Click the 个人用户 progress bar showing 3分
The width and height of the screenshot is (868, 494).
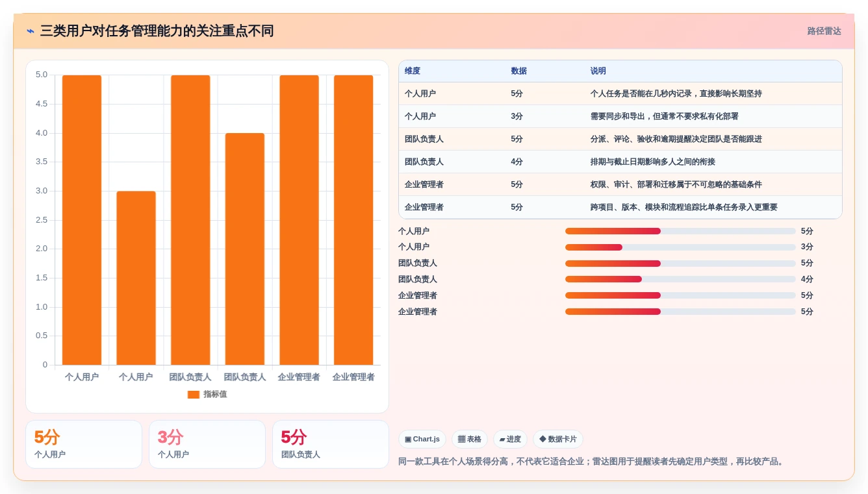[680, 247]
